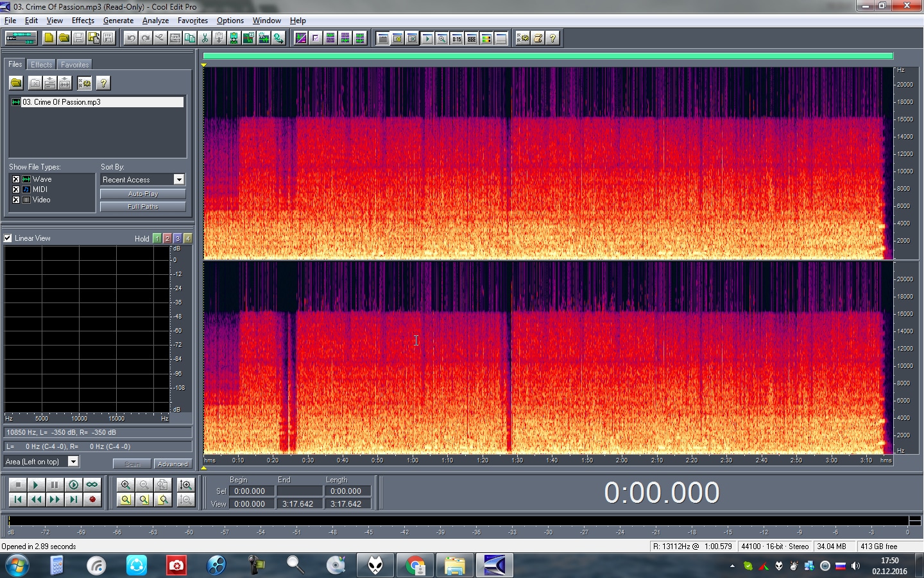Click the Scan button in analysis panel
Image resolution: width=924 pixels, height=578 pixels.
[x=132, y=464]
